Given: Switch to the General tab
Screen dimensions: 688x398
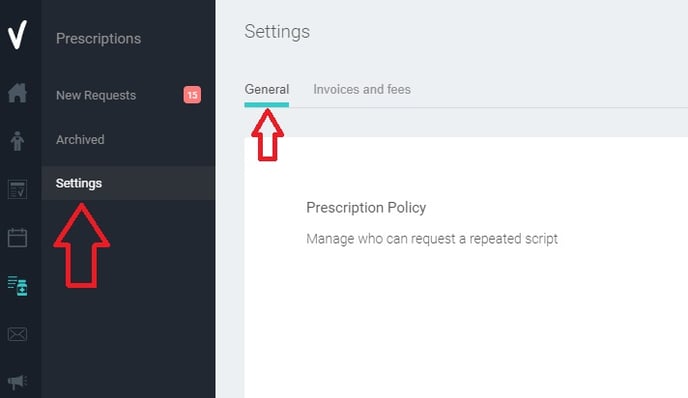Looking at the screenshot, I should [x=267, y=90].
